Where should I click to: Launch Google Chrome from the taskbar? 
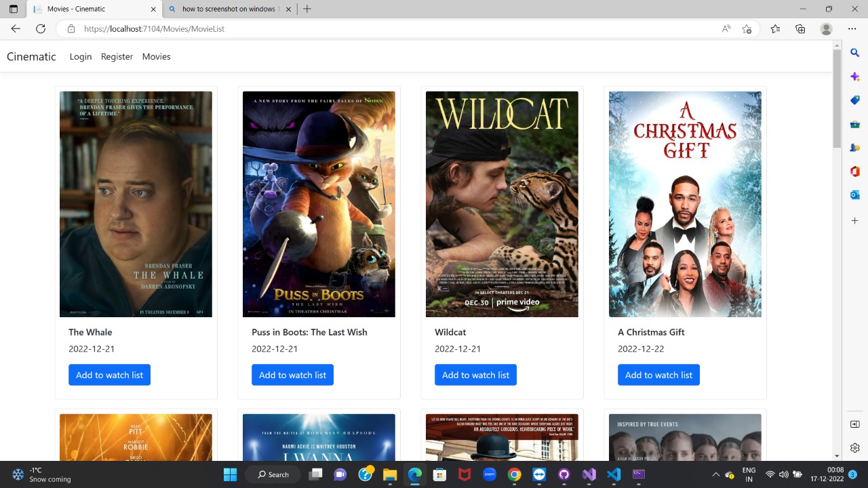pos(514,474)
